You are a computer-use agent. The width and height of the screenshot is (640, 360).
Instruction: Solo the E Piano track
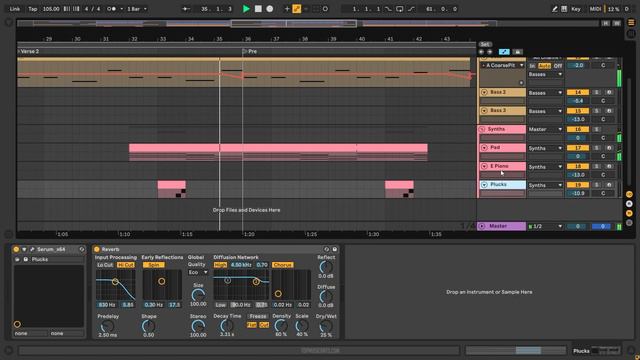click(x=596, y=166)
